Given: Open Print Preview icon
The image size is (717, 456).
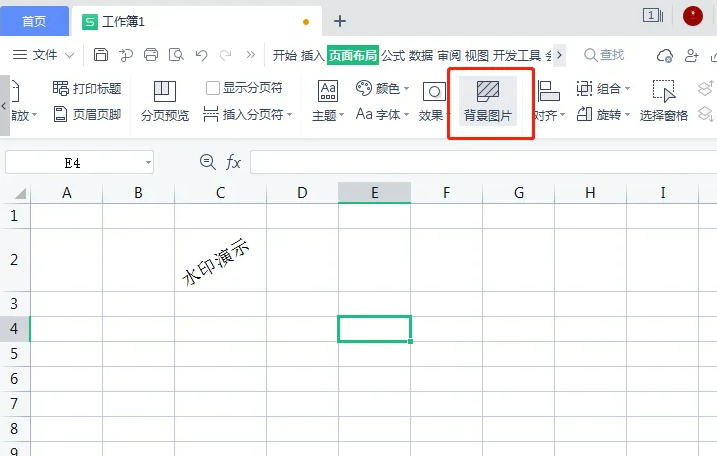Looking at the screenshot, I should click(176, 55).
